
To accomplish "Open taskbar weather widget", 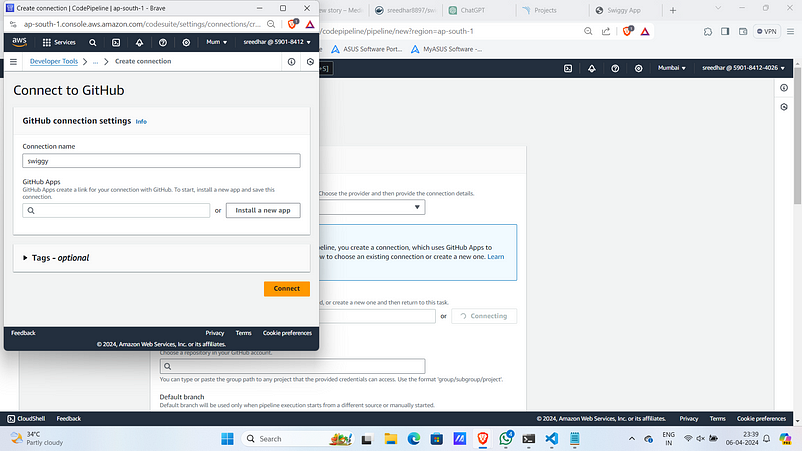I will click(37, 439).
